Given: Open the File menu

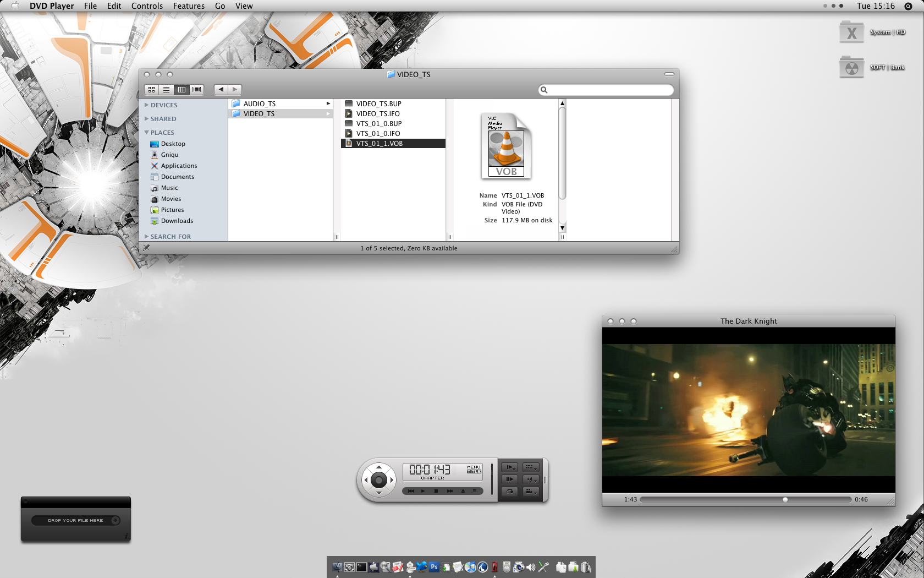Looking at the screenshot, I should pyautogui.click(x=90, y=6).
